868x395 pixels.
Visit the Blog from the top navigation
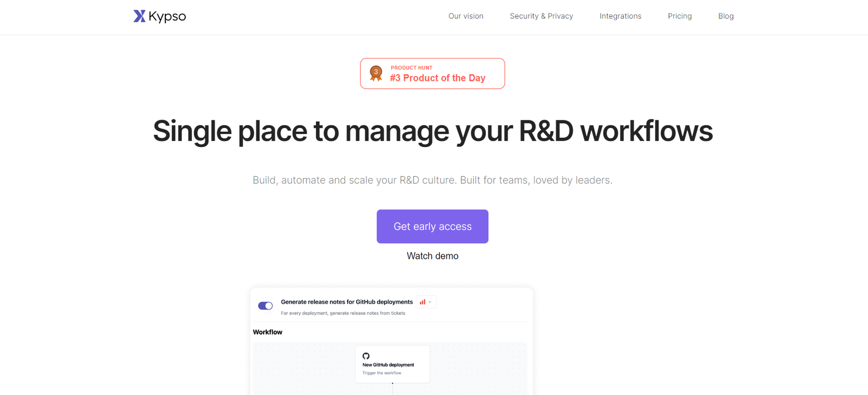(725, 16)
